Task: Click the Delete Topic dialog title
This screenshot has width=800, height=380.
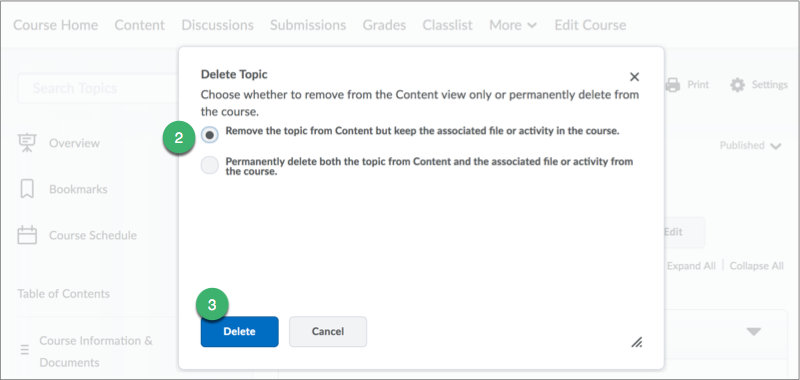Action: pos(234,74)
